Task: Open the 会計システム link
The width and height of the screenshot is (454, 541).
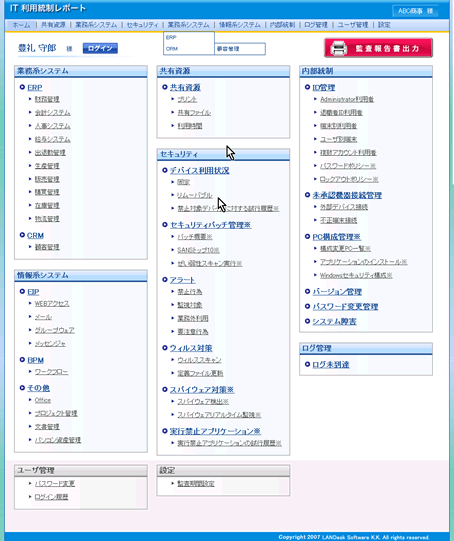Action: [52, 113]
